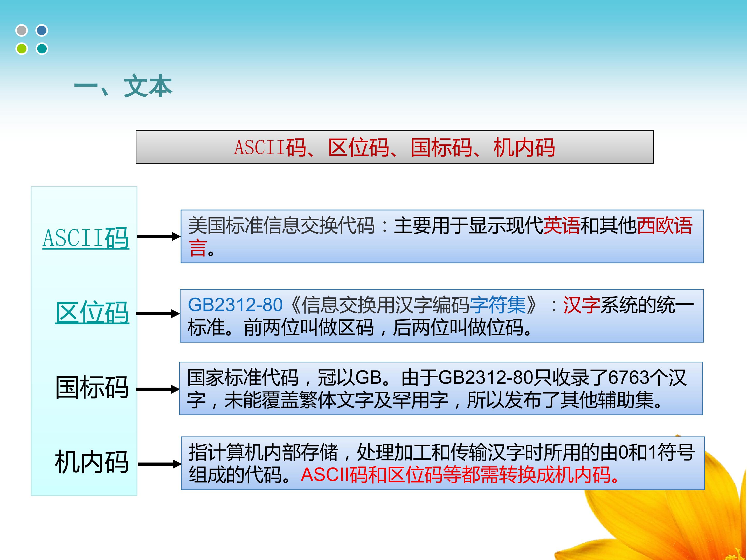Click the arrow next to 机内码

point(160,464)
